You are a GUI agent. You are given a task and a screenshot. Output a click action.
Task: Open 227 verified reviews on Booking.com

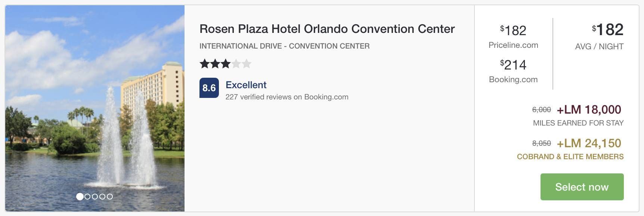(287, 97)
